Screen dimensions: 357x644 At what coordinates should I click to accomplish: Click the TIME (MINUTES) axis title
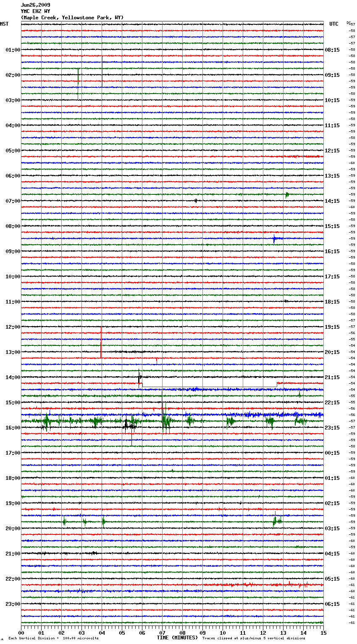[177, 638]
